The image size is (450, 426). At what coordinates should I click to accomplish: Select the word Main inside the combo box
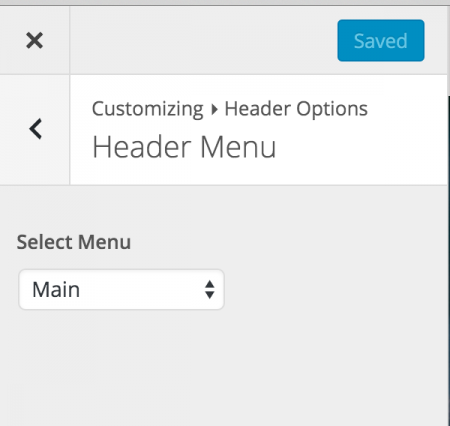[56, 289]
